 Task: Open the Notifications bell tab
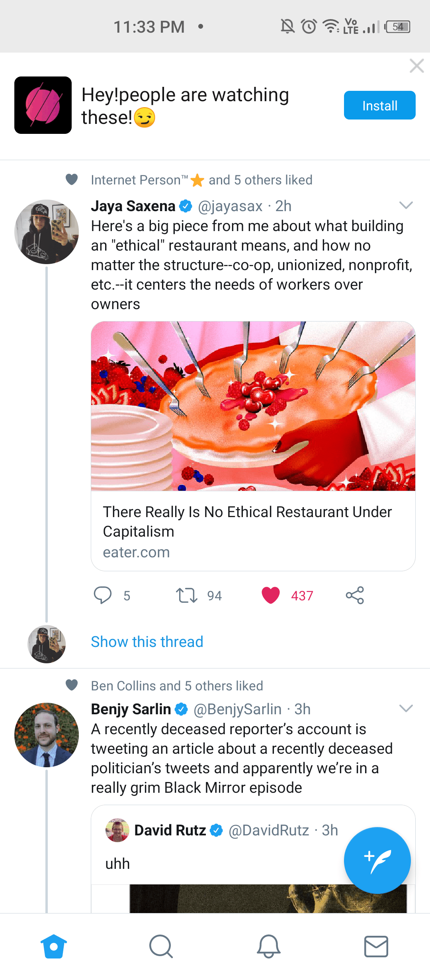269,946
